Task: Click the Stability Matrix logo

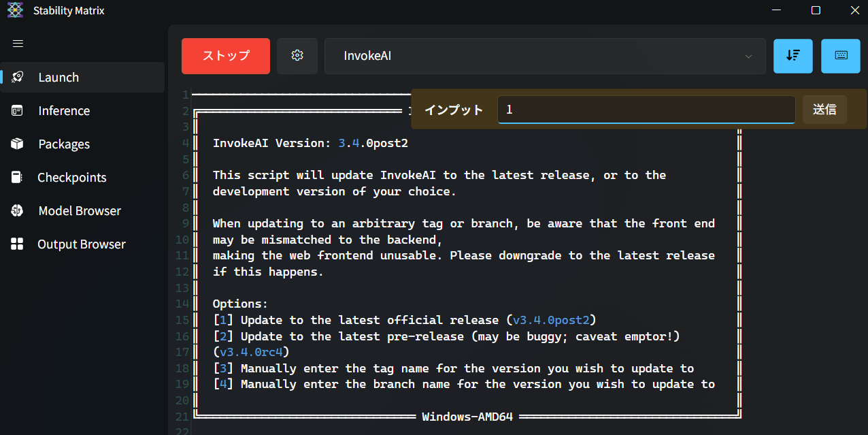Action: coord(14,10)
